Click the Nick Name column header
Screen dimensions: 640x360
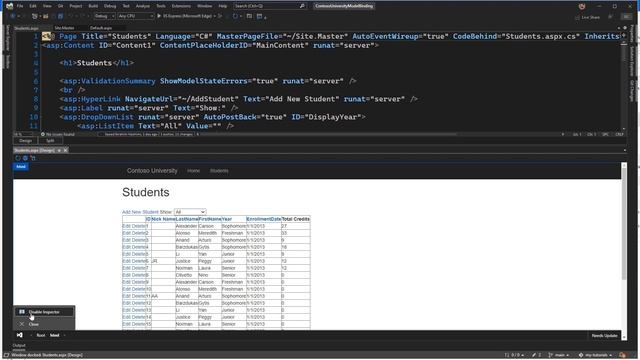[x=163, y=219]
